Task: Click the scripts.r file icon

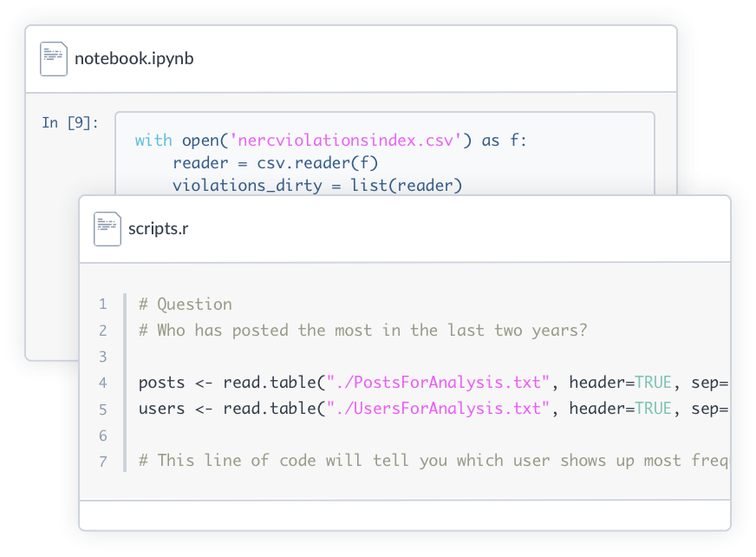Action: click(x=107, y=229)
